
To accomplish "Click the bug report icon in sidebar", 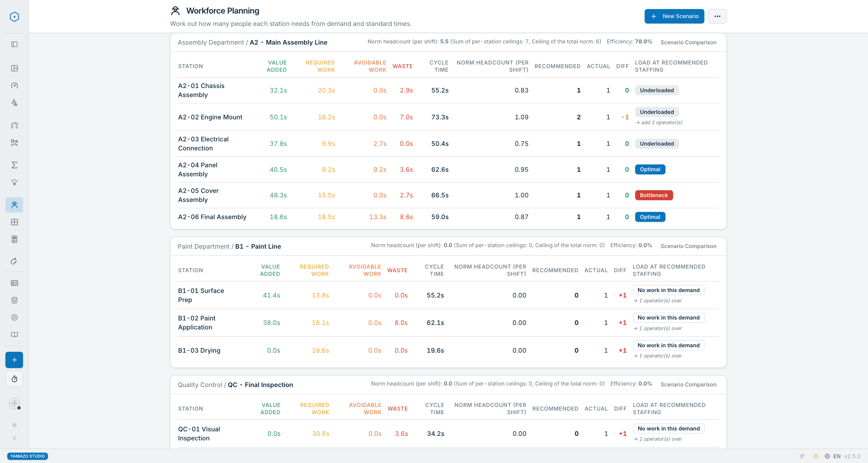I will (14, 425).
